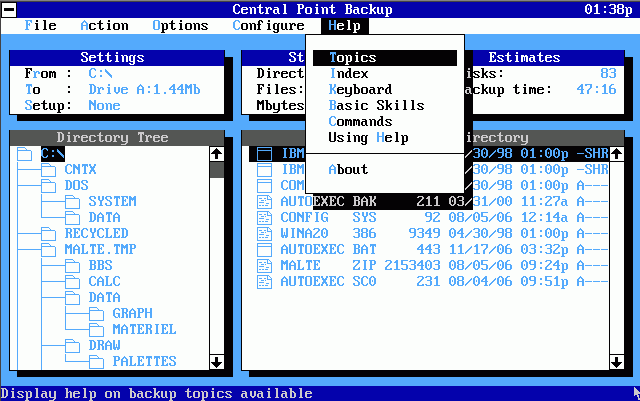Click the file icon for AUTOEXEC BAK
This screenshot has height=401, width=640.
(264, 202)
